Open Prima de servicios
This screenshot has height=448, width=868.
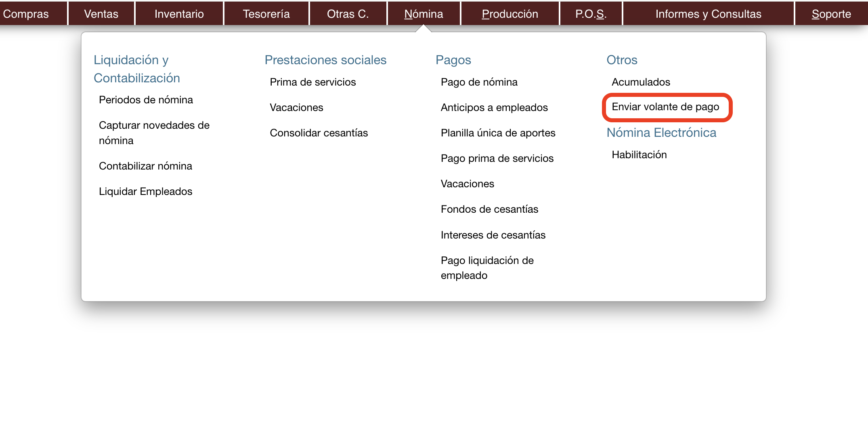[312, 82]
